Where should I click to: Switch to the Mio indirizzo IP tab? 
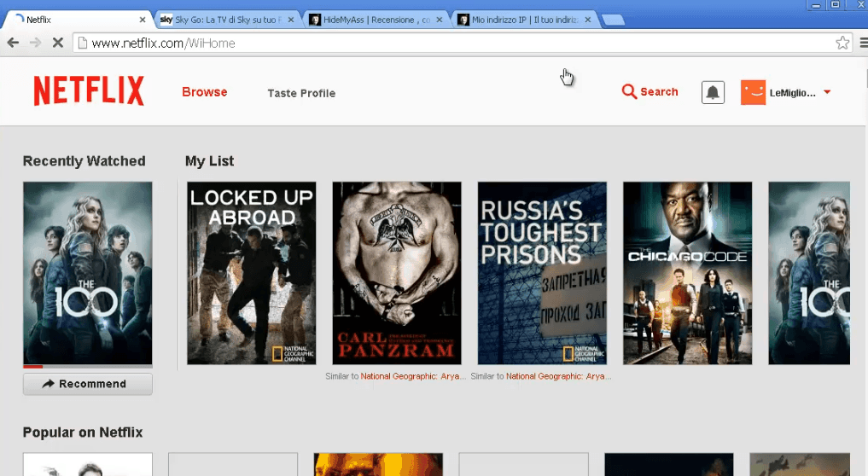524,20
